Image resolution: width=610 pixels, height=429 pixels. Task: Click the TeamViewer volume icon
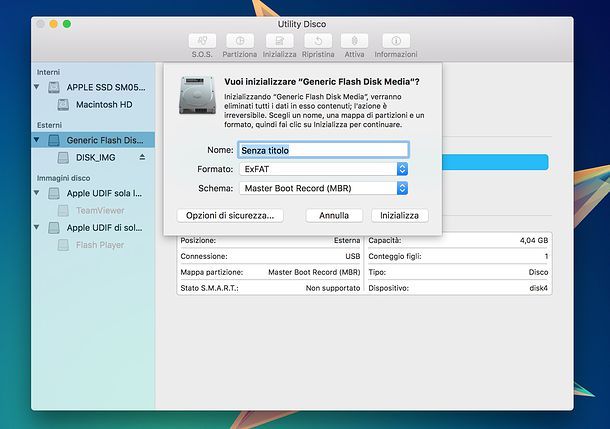[63, 210]
